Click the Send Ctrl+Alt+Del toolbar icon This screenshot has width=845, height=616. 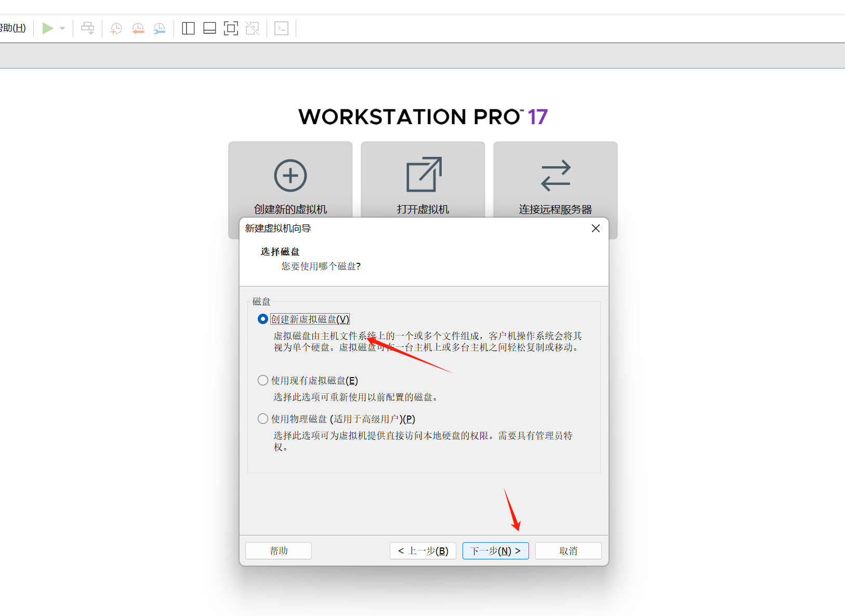coord(88,28)
